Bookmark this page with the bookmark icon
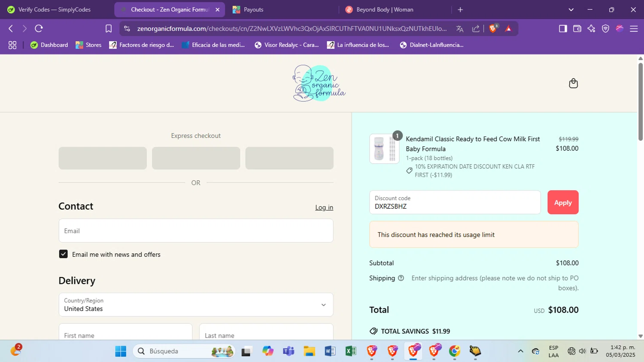The width and height of the screenshot is (644, 362). pos(109,29)
